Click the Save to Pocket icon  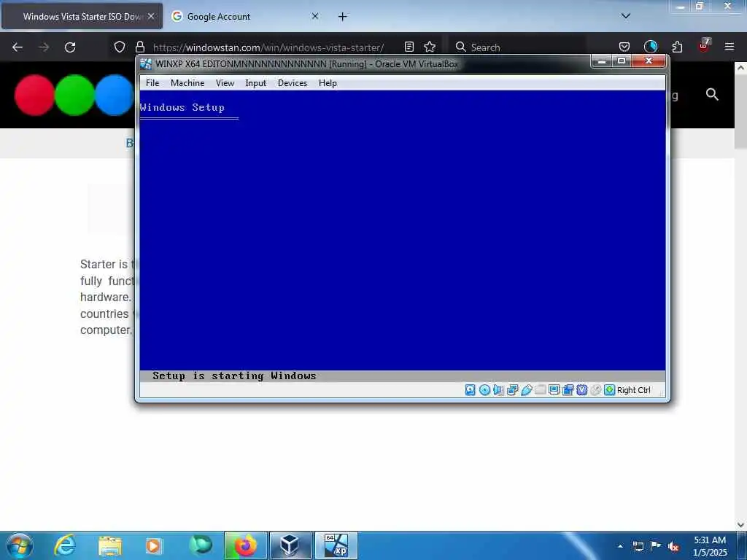pyautogui.click(x=624, y=47)
